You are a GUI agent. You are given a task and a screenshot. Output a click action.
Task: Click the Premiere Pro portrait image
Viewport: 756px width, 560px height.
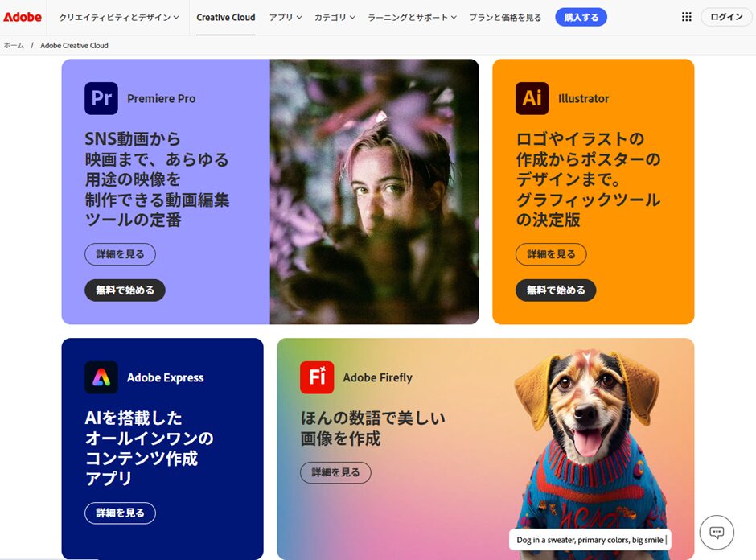pos(374,191)
